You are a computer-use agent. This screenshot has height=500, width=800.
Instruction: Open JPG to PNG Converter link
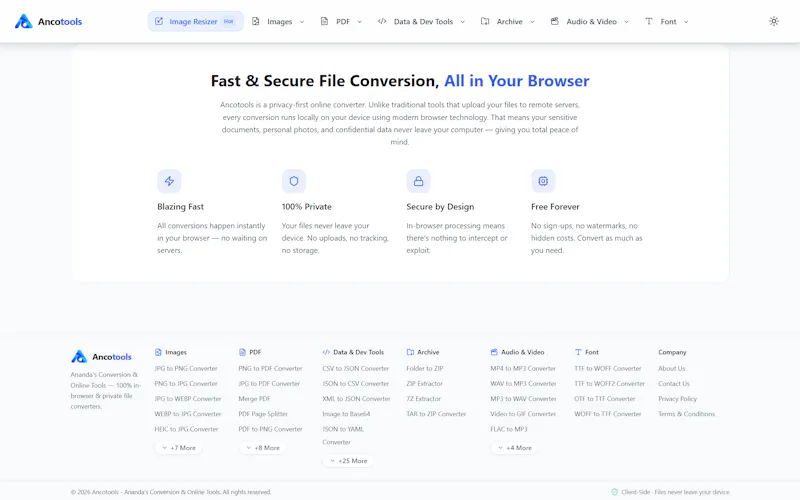(x=186, y=368)
